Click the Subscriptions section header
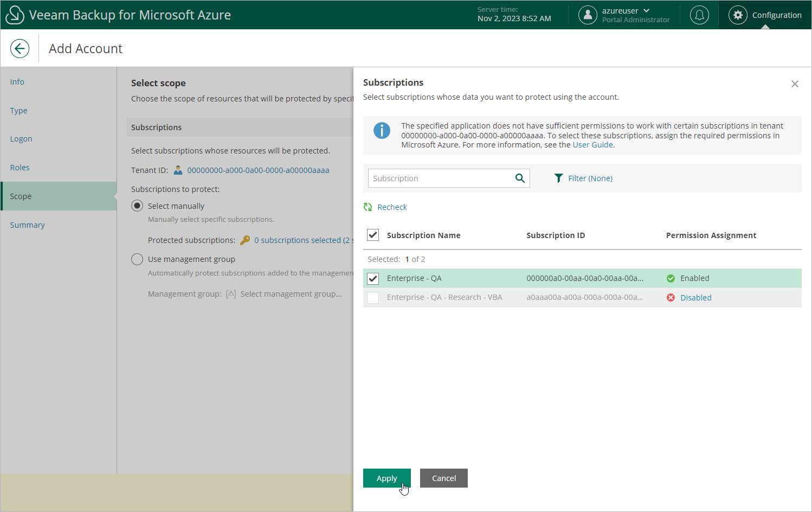This screenshot has height=512, width=812. click(x=156, y=127)
